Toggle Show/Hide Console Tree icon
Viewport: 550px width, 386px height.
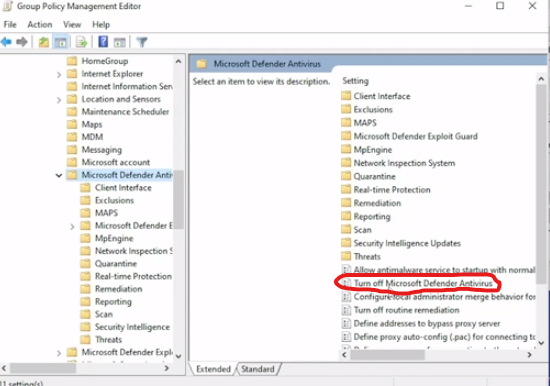click(x=60, y=42)
